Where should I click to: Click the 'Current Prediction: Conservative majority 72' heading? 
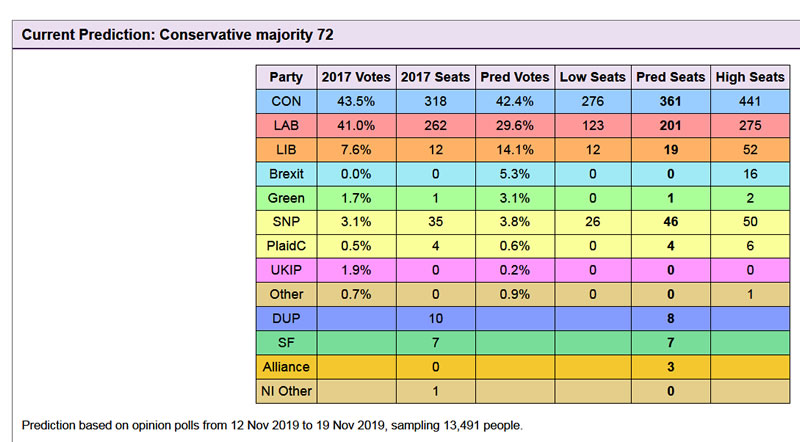click(178, 35)
